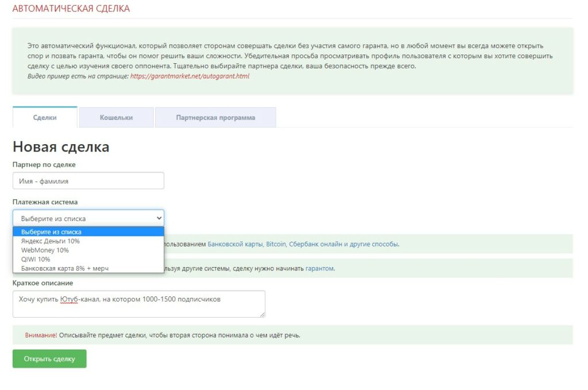Choose WebMoney 10% from the list
The width and height of the screenshot is (588, 390).
click(x=45, y=250)
